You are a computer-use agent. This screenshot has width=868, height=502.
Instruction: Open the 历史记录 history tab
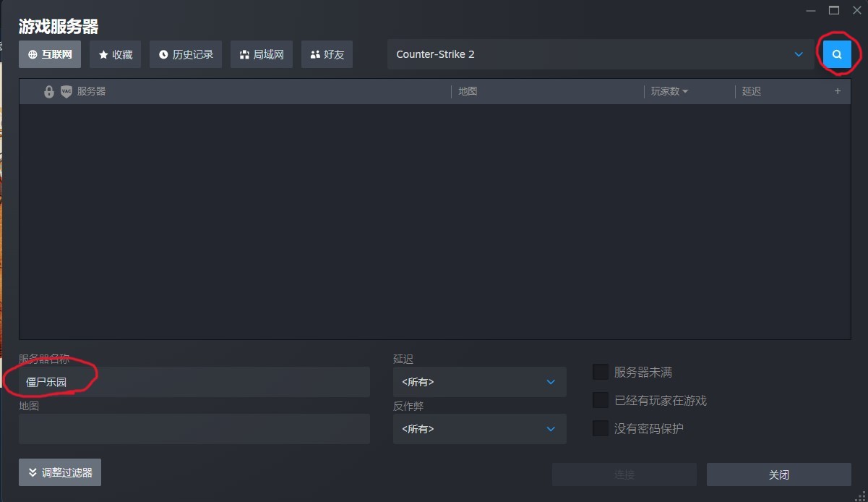point(186,54)
